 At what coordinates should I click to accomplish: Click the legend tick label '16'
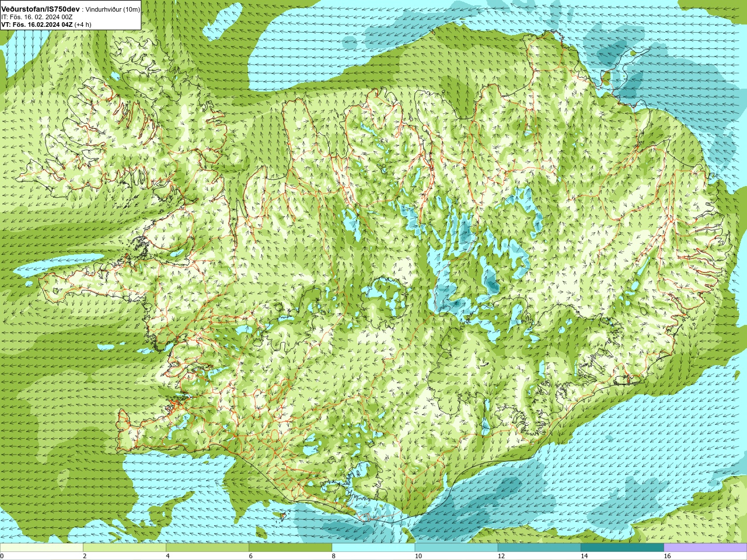point(667,556)
